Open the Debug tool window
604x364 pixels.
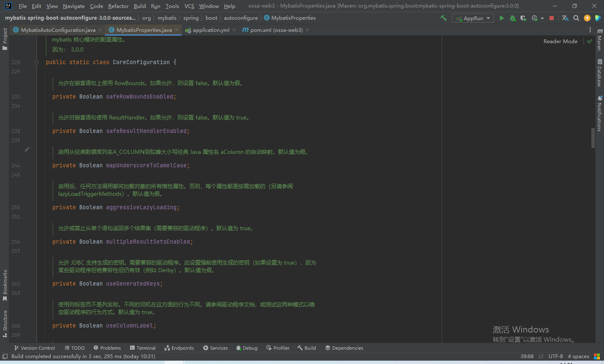coord(247,348)
